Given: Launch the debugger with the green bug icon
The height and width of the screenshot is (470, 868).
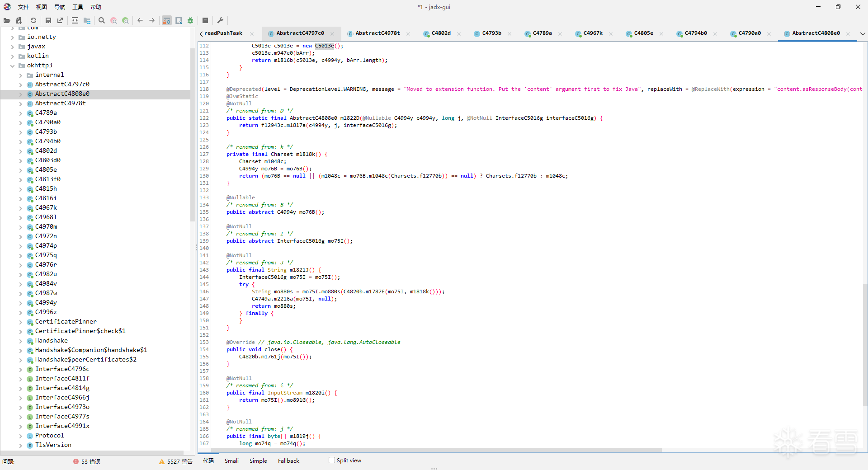Looking at the screenshot, I should [190, 20].
